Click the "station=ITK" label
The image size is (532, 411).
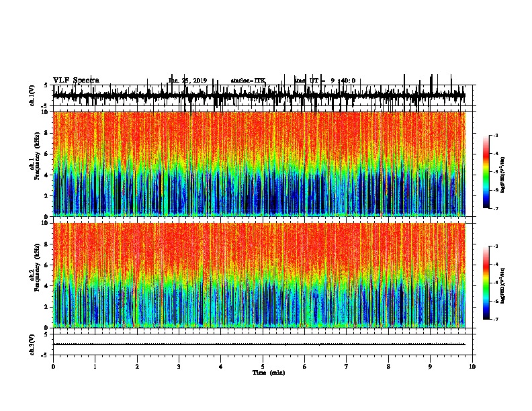(x=248, y=81)
